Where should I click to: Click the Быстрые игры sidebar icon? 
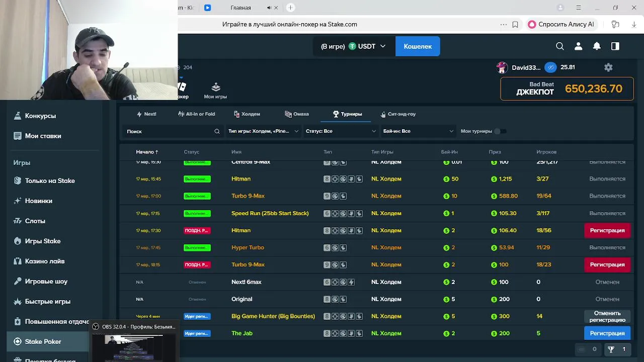18,301
